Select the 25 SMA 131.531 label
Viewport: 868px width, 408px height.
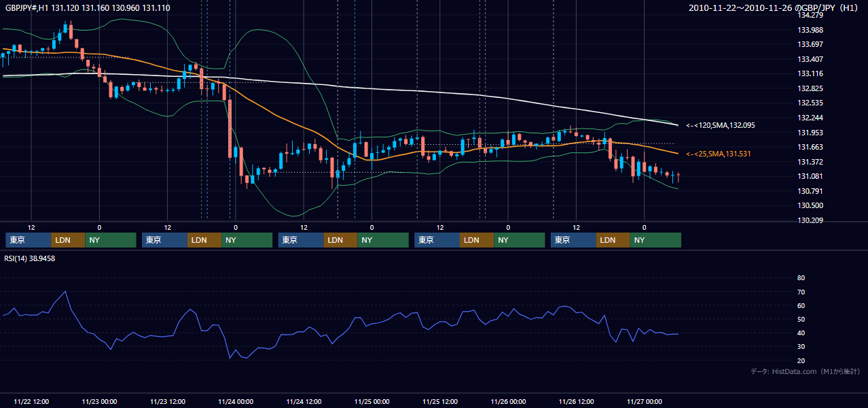[x=719, y=154]
